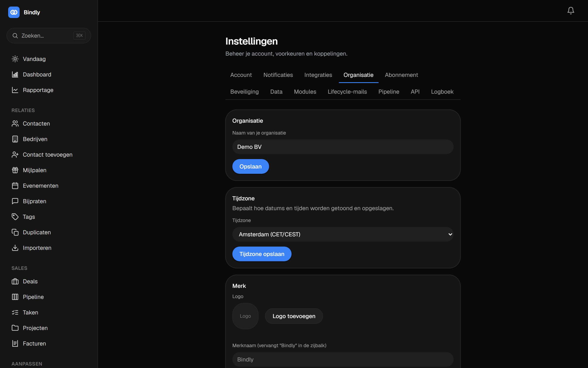588x368 pixels.
Task: Click the 'Naam van je organisatie' label
Action: pos(259,133)
